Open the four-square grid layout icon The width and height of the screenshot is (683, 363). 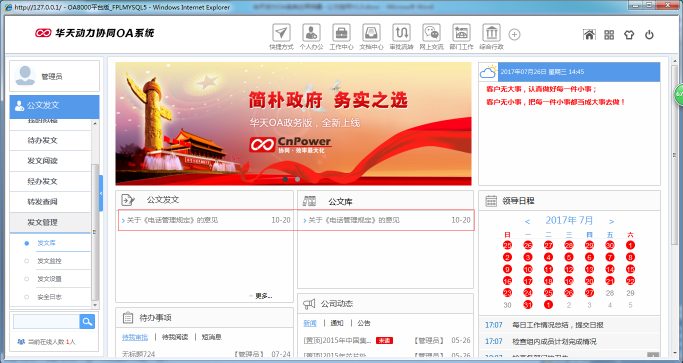coord(609,35)
